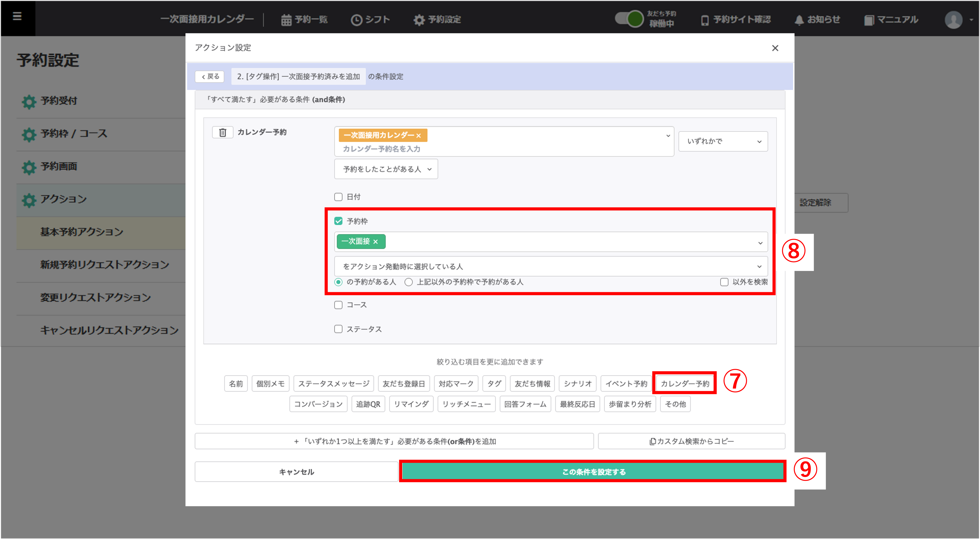Screen dimensions: 980x539
Task: Open 予約をしたことがある人 dropdown
Action: tap(386, 169)
